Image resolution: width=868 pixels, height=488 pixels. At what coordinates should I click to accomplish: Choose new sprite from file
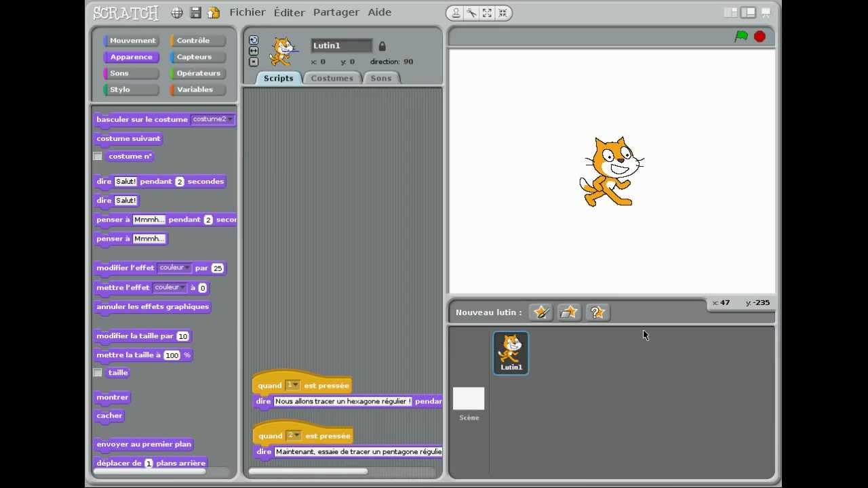[x=569, y=312]
